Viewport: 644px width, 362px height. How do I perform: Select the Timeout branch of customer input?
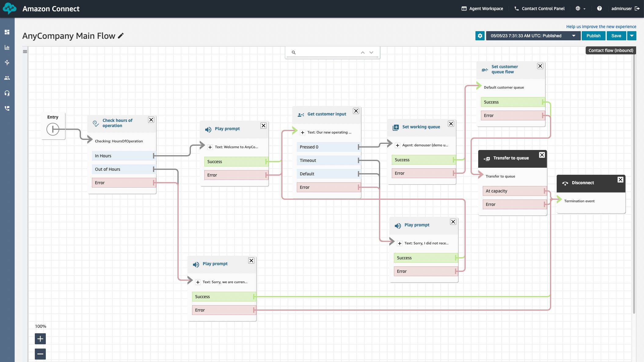click(329, 160)
